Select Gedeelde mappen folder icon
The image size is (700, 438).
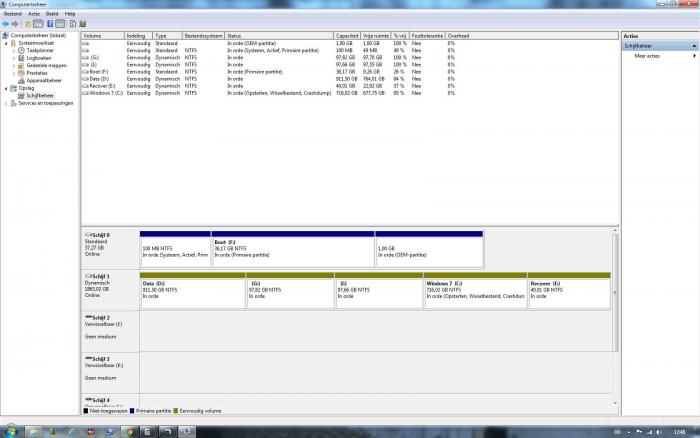(x=21, y=66)
